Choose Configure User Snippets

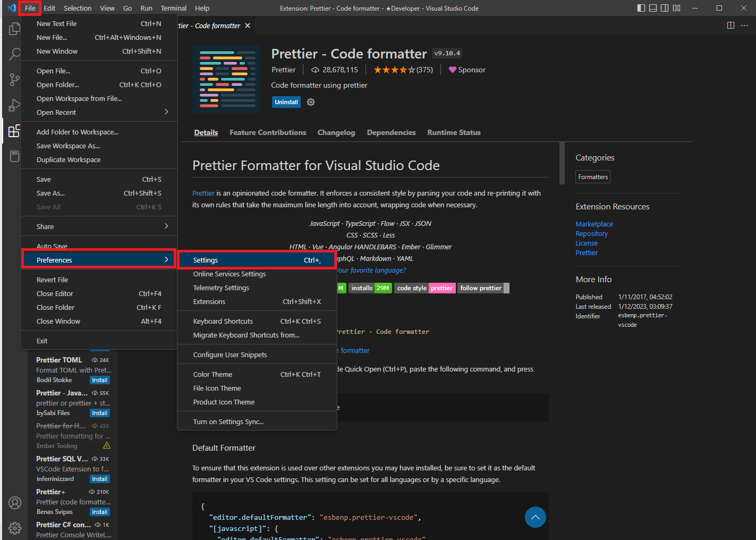(x=257, y=355)
